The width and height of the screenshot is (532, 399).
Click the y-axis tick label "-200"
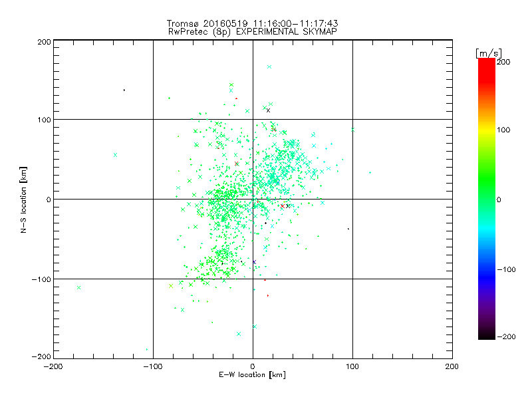click(x=41, y=356)
